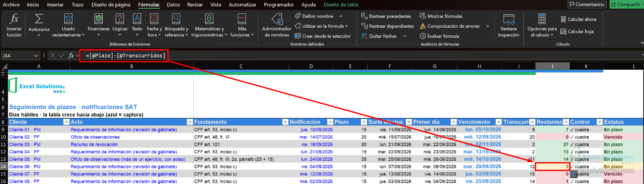Viewport: 644px width, 184px height.
Task: Open the Usado recientemente functions list
Action: pos(68,25)
